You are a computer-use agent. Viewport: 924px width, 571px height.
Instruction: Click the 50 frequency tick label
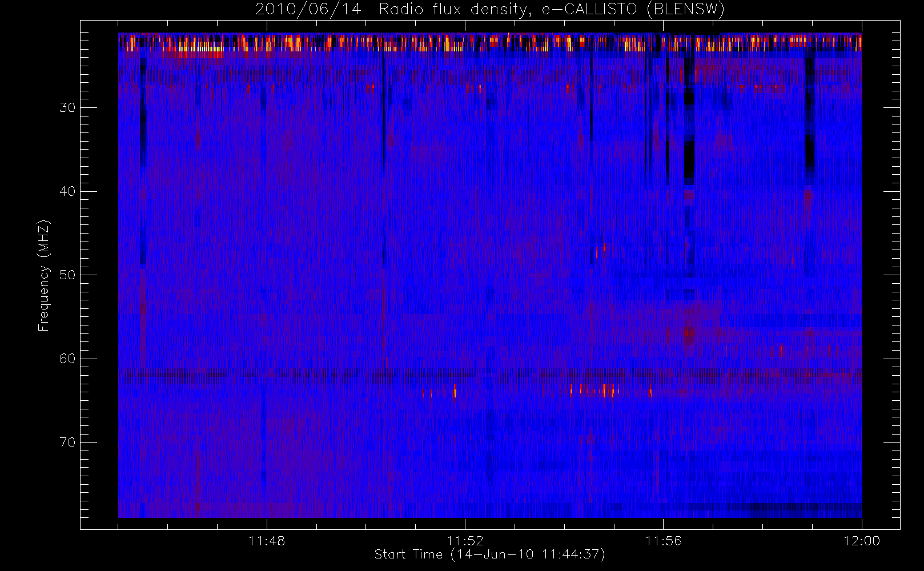click(67, 275)
